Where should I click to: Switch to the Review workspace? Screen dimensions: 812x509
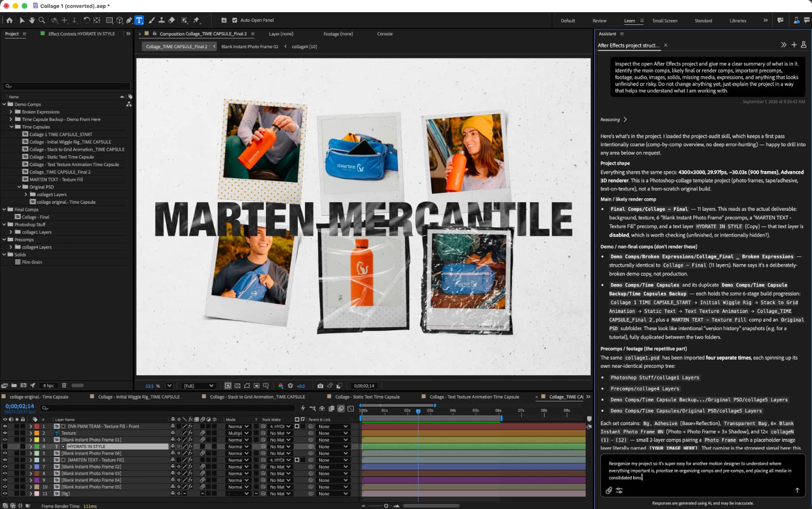pyautogui.click(x=599, y=21)
